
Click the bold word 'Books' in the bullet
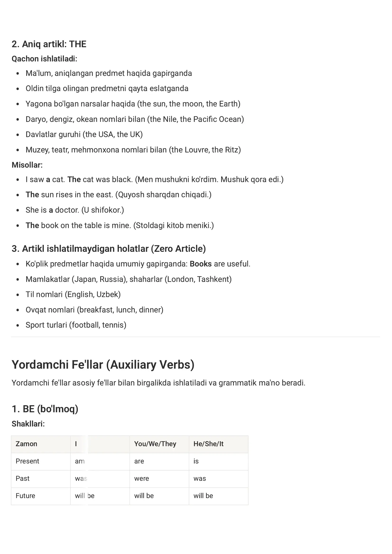pyautogui.click(x=201, y=264)
